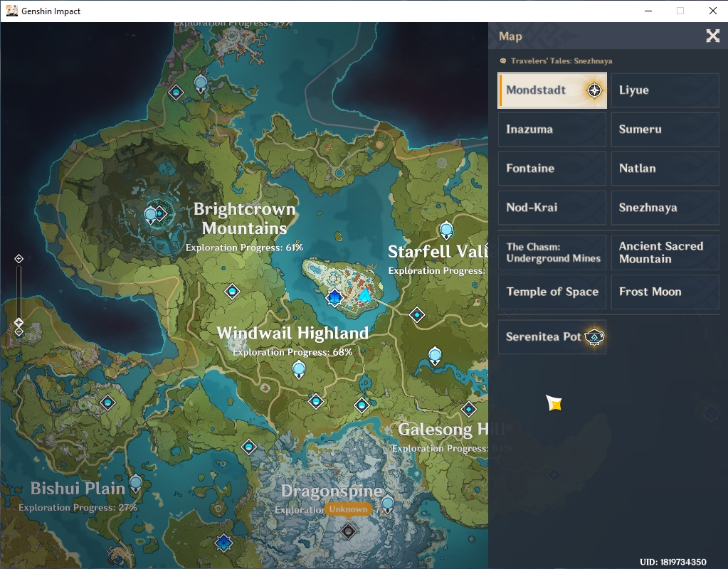This screenshot has height=569, width=728.
Task: Open The Chasm: Underground Mines map
Action: point(552,252)
